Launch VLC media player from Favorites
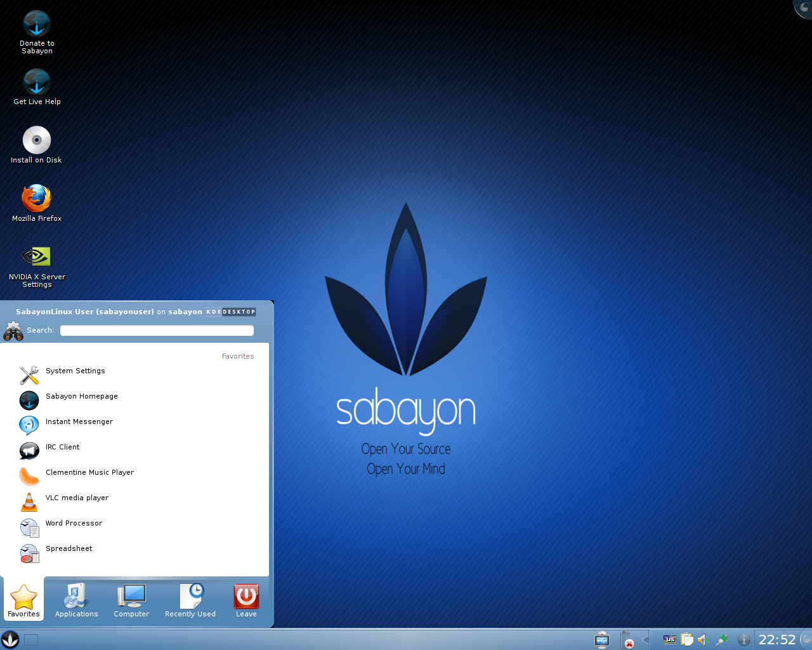The image size is (812, 650). pyautogui.click(x=77, y=498)
